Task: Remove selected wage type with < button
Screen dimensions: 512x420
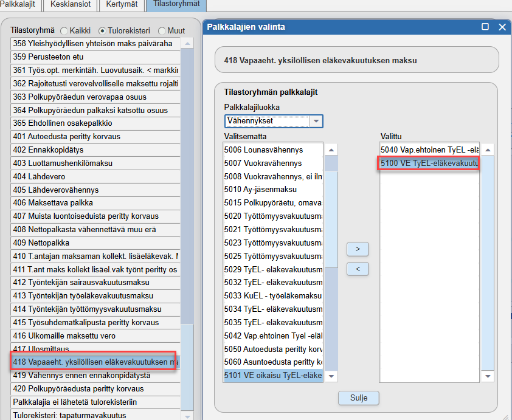Action: coord(358,269)
